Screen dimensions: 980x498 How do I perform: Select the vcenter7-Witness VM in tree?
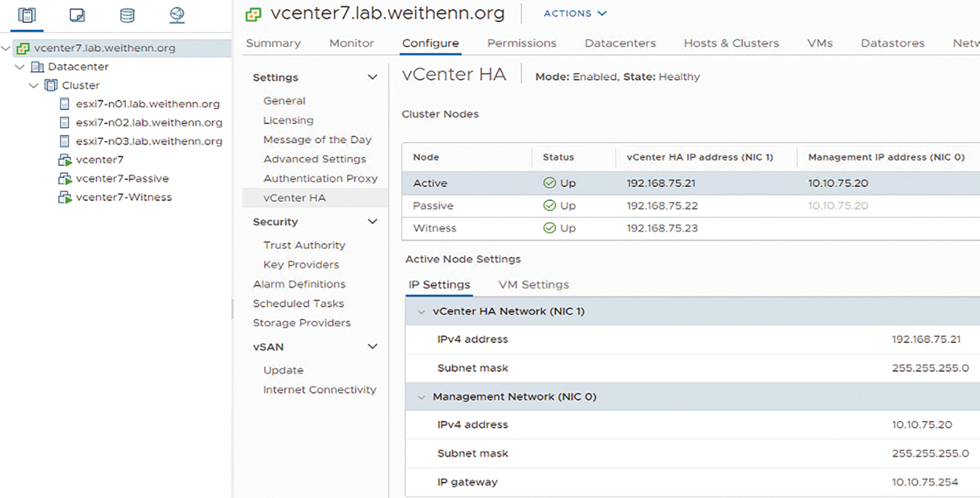tap(124, 198)
